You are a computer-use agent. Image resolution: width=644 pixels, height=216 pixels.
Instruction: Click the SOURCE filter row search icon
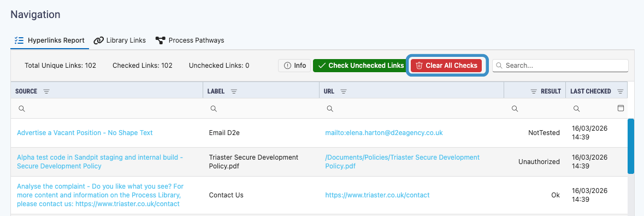pyautogui.click(x=22, y=109)
